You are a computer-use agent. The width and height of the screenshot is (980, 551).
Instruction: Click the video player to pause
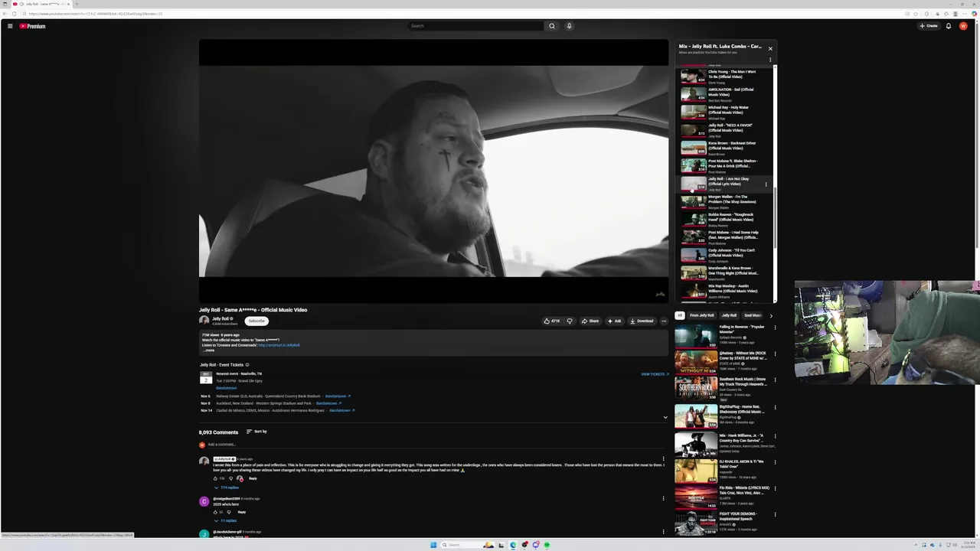pos(433,171)
